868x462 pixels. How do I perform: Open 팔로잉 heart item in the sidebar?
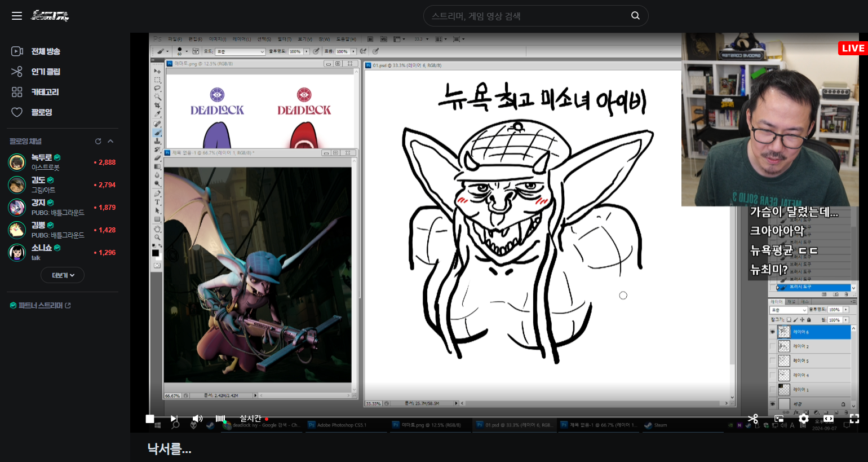[32, 112]
